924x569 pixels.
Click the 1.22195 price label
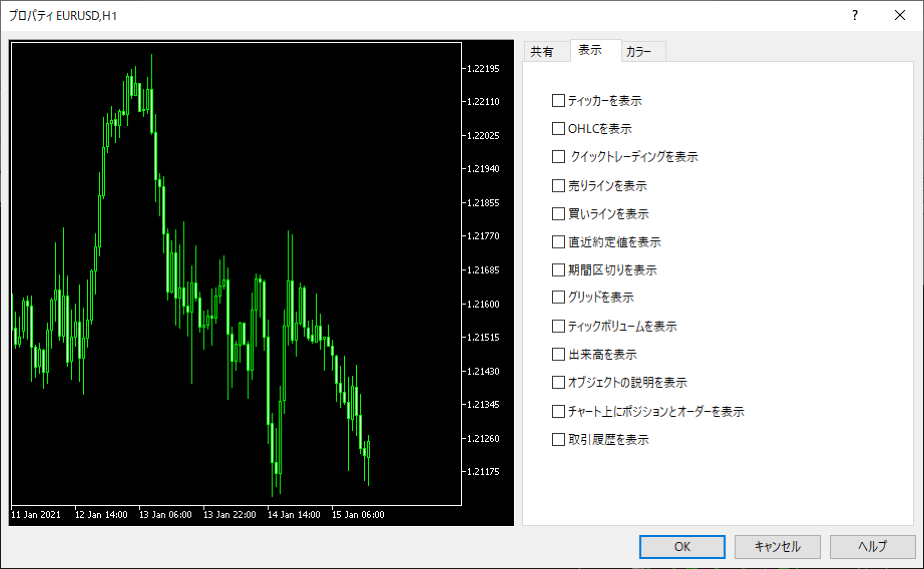[483, 69]
